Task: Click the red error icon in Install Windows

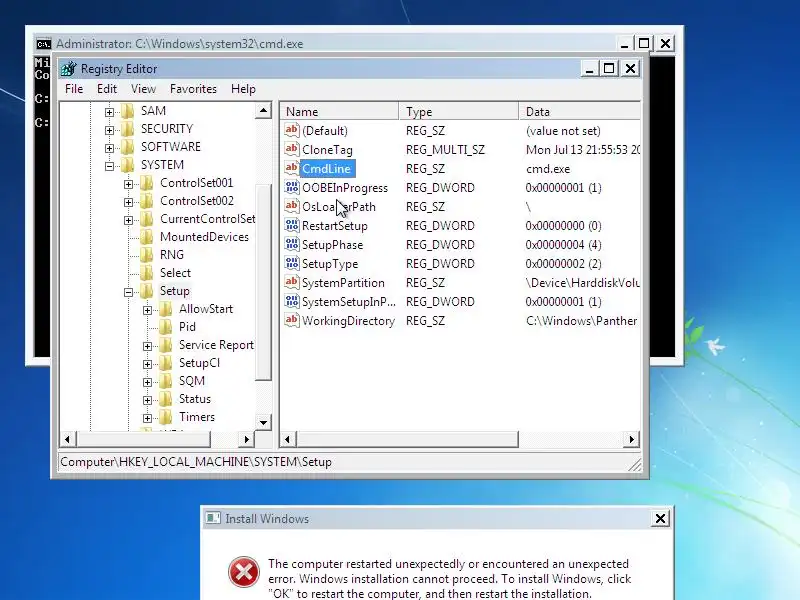Action: (243, 572)
